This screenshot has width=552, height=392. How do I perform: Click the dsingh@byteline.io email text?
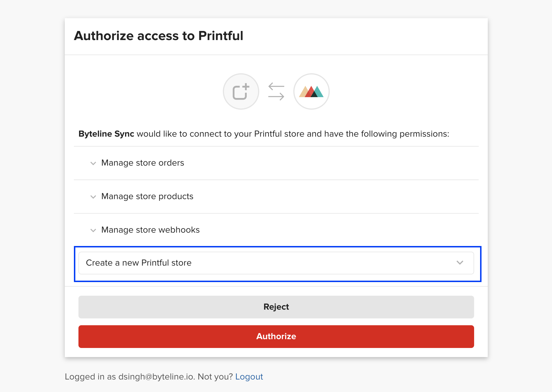[156, 377]
